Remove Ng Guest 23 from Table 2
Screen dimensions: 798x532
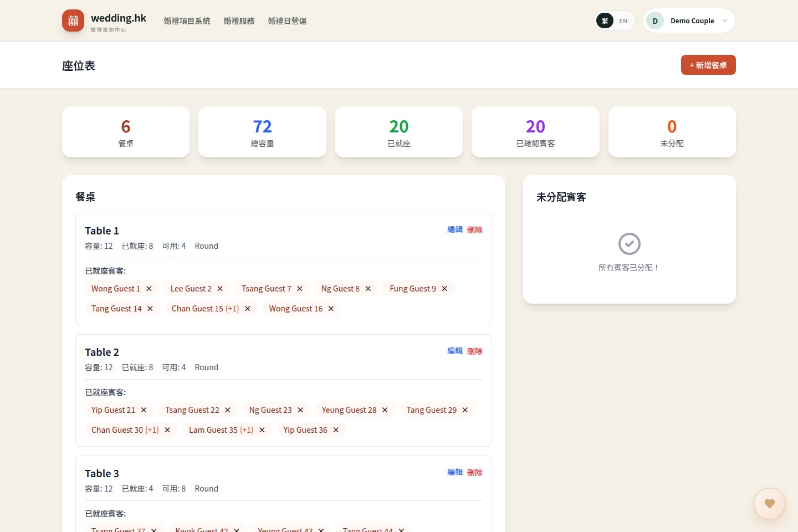(300, 410)
